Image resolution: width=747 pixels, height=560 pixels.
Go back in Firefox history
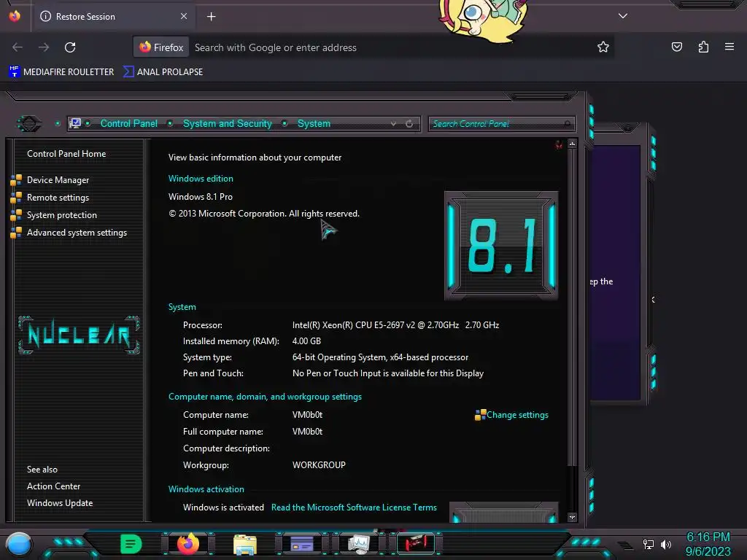coord(18,47)
